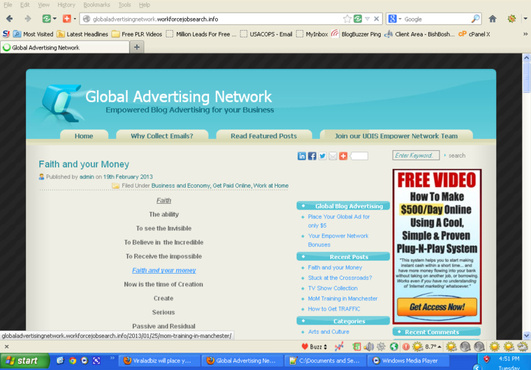Open the File menu

[8, 5]
